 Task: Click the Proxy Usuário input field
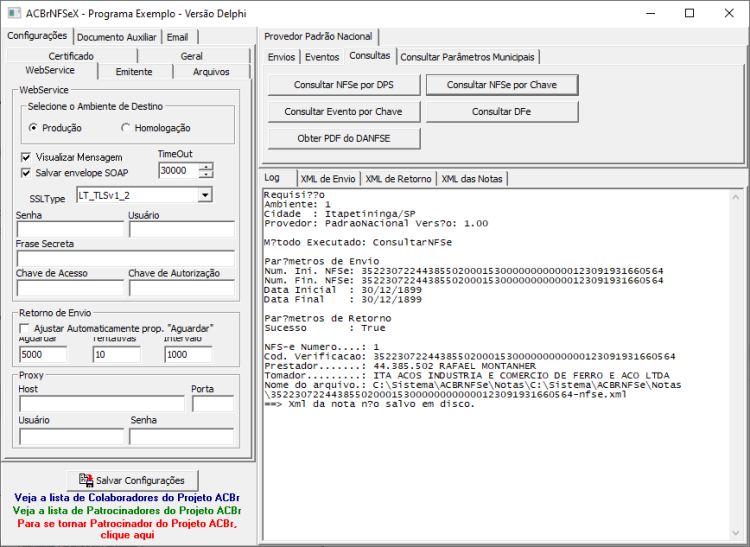point(72,437)
